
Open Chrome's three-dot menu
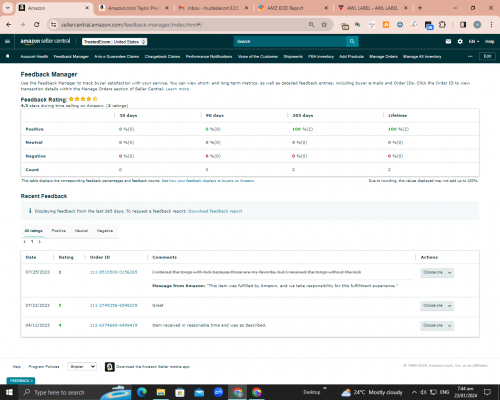click(491, 25)
